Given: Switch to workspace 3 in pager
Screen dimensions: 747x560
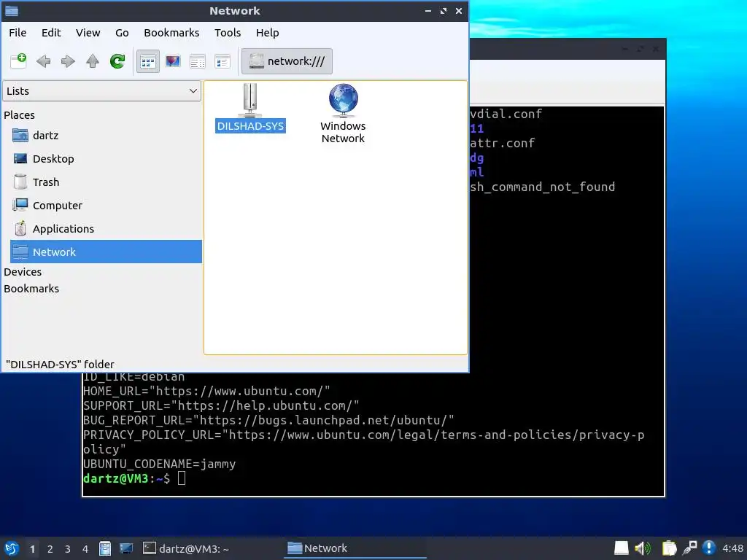Looking at the screenshot, I should (x=68, y=549).
